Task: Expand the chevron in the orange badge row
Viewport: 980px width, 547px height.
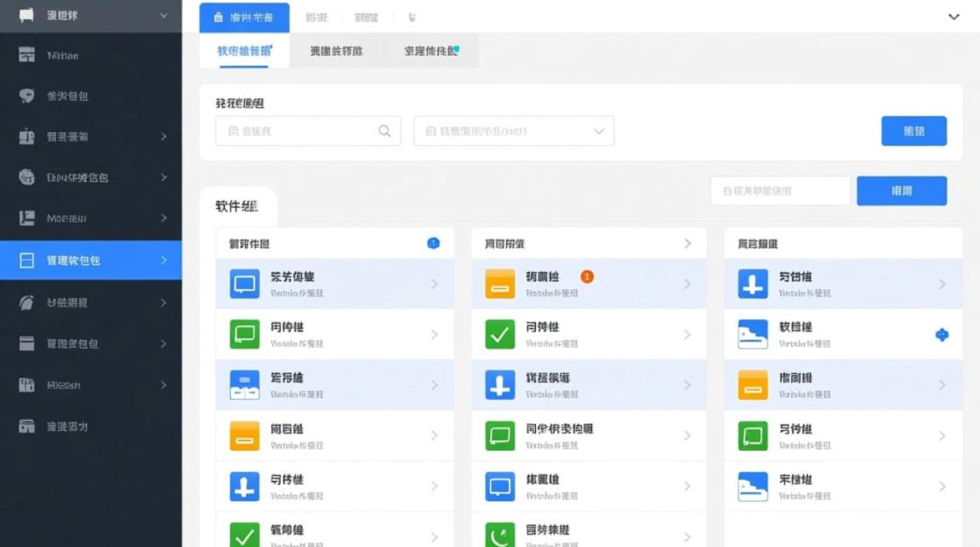Action: coord(687,284)
